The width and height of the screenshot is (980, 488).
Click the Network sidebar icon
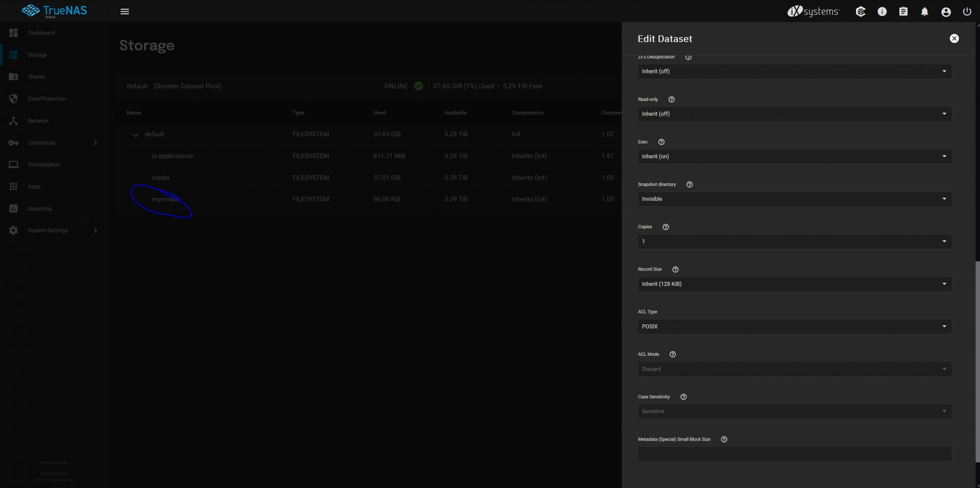13,120
